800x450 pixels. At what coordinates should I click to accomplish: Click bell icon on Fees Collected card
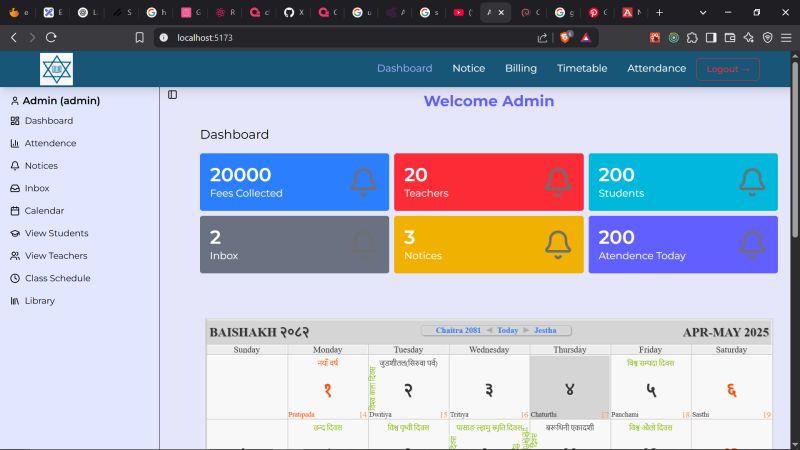pos(364,182)
